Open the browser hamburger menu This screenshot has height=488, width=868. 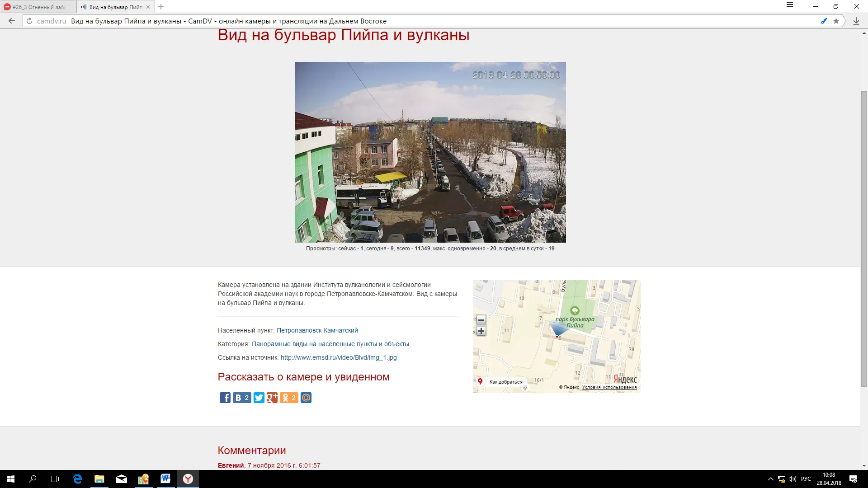789,5
